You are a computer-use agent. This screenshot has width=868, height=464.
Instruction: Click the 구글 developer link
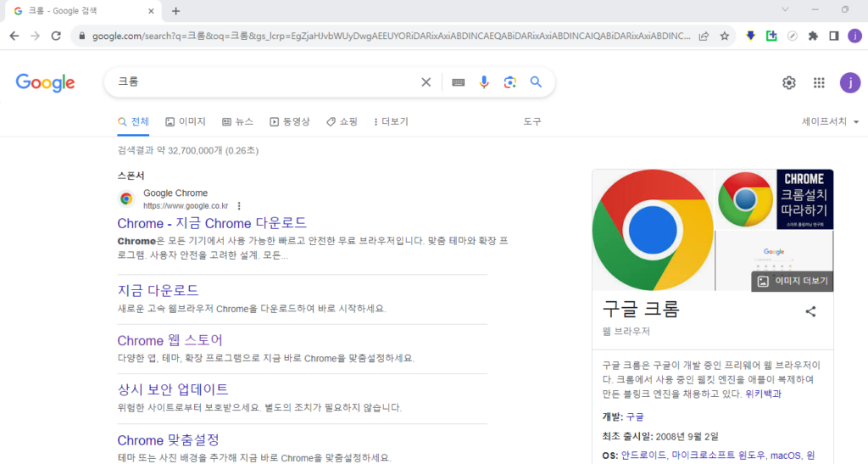click(635, 417)
